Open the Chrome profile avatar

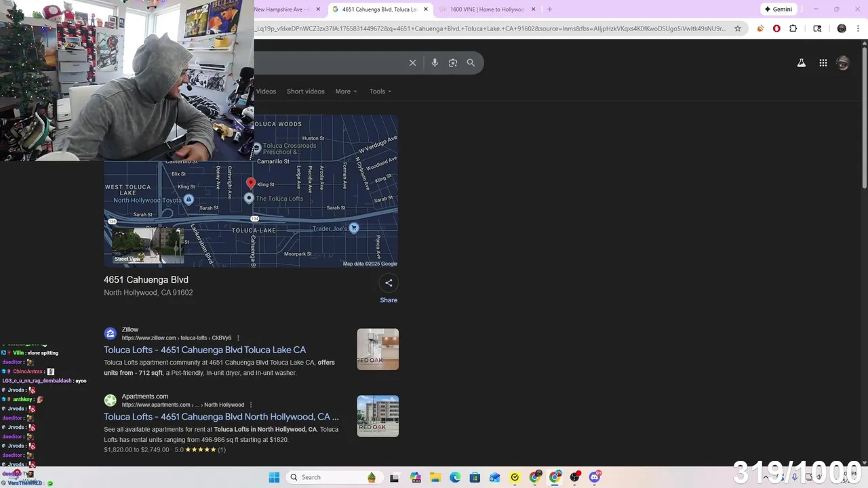pyautogui.click(x=842, y=28)
